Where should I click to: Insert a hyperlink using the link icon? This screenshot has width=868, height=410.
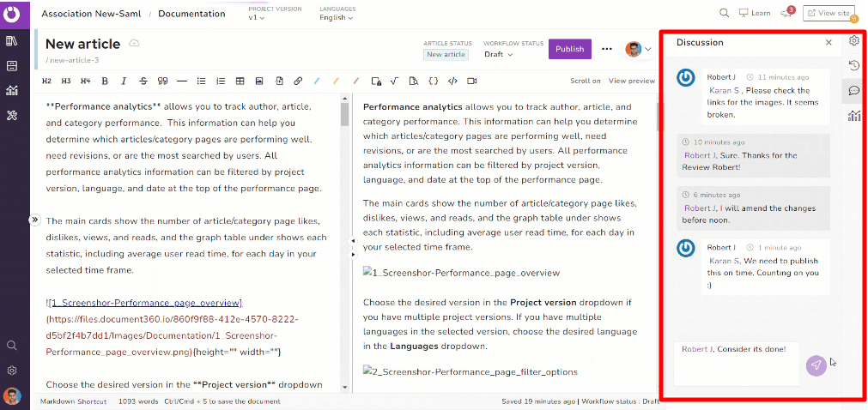click(x=298, y=81)
